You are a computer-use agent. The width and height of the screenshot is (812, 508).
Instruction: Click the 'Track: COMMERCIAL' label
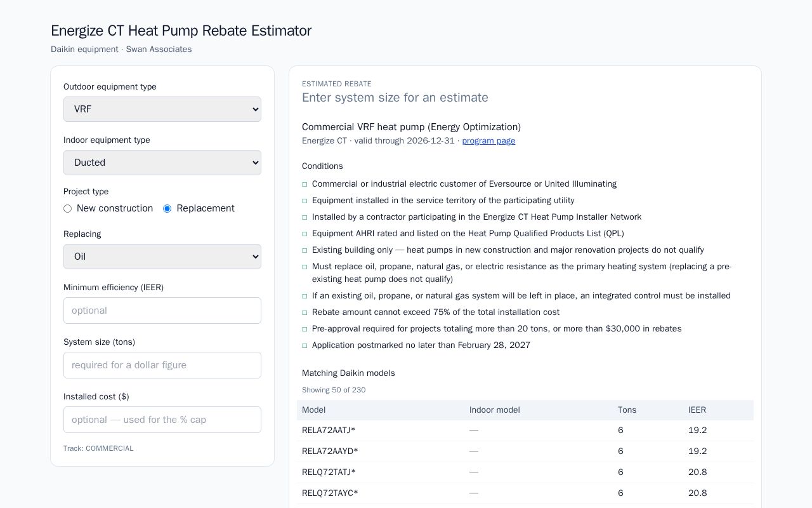tap(98, 448)
